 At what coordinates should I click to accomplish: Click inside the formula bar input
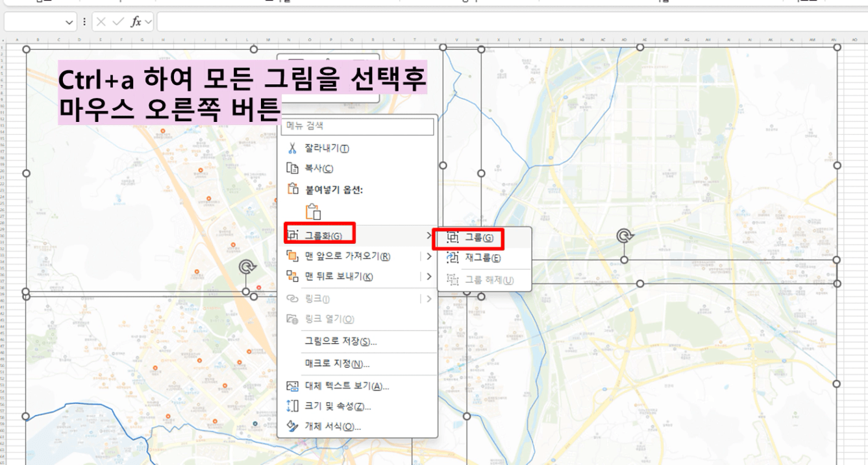coord(506,22)
